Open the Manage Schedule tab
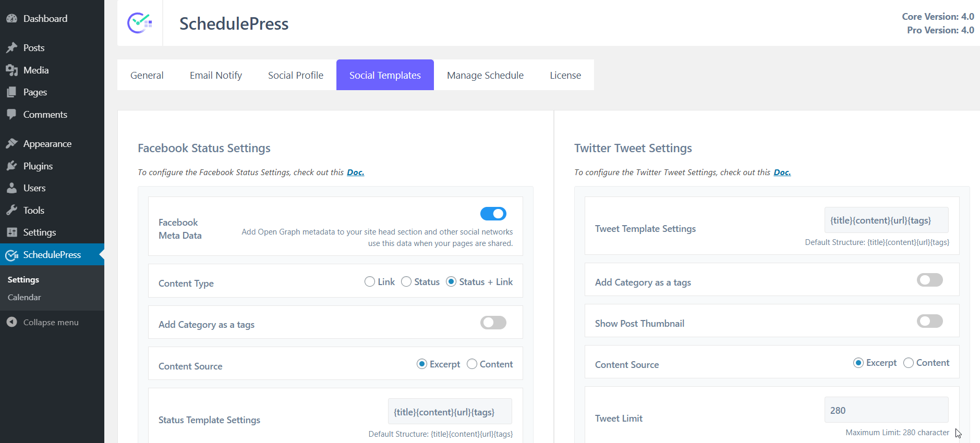 click(x=485, y=75)
